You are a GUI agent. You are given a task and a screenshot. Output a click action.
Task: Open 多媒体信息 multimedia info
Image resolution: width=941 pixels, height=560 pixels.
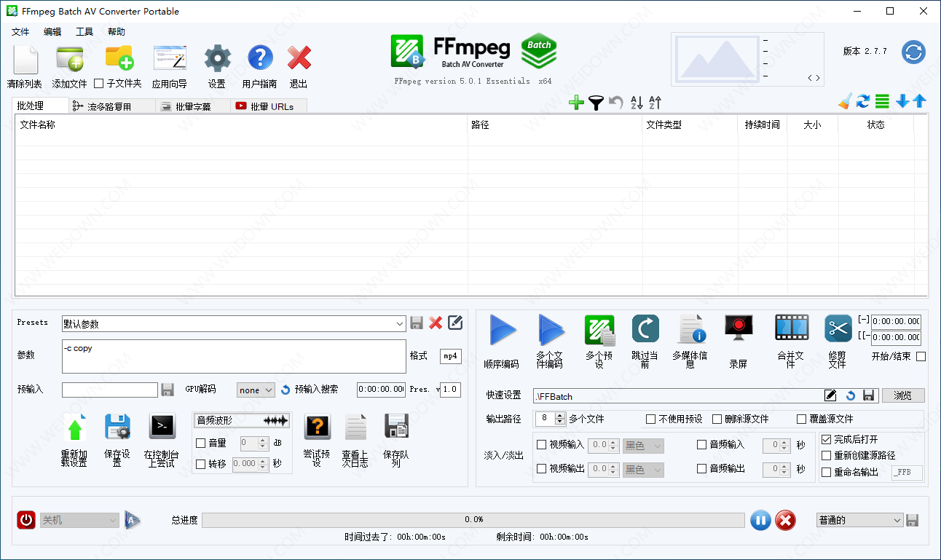pos(691,329)
